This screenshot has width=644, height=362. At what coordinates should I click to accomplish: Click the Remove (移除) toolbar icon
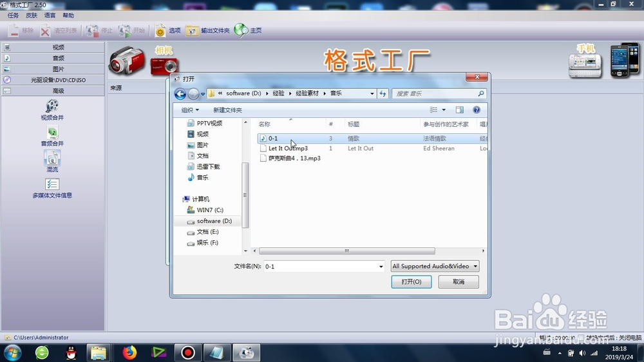pyautogui.click(x=14, y=30)
